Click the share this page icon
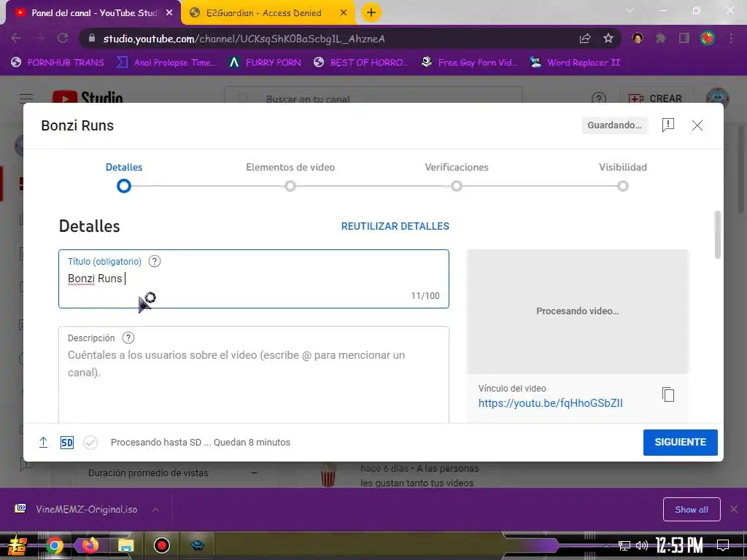 point(585,39)
